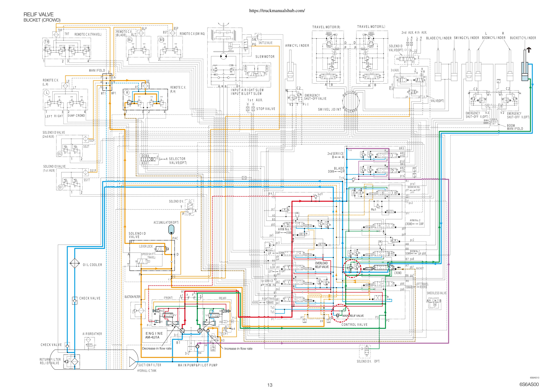Click the TRAVEL MOTOR(R) label
This screenshot has height=392, width=555.
click(x=326, y=27)
